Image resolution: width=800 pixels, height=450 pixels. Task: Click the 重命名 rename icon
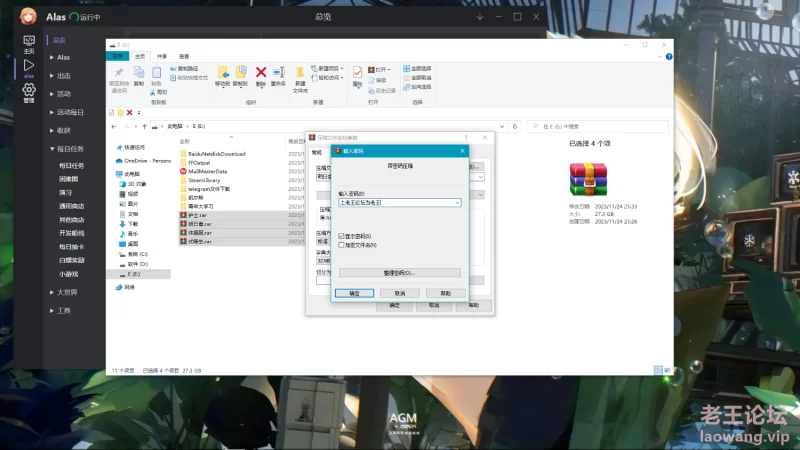[x=279, y=72]
